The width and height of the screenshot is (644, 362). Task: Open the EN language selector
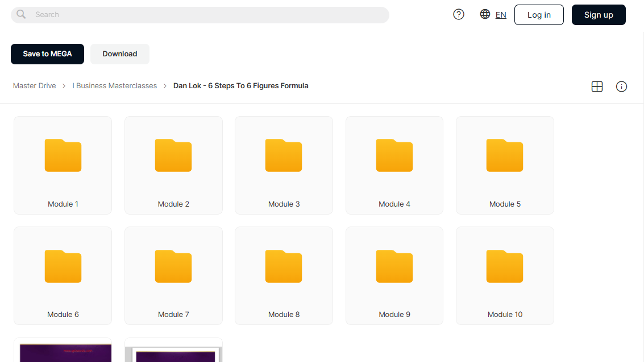click(x=501, y=15)
